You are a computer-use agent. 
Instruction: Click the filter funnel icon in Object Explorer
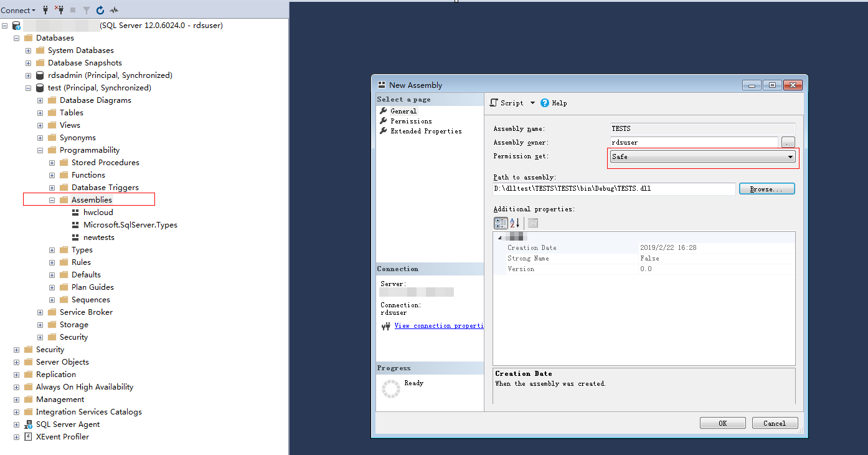pyautogui.click(x=87, y=10)
